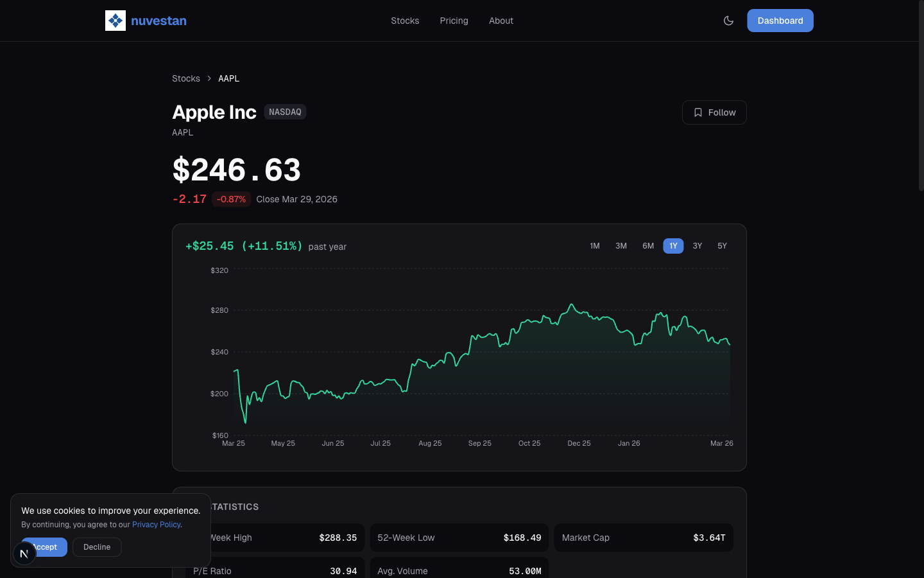Toggle dark mode with the moon icon

coord(728,21)
